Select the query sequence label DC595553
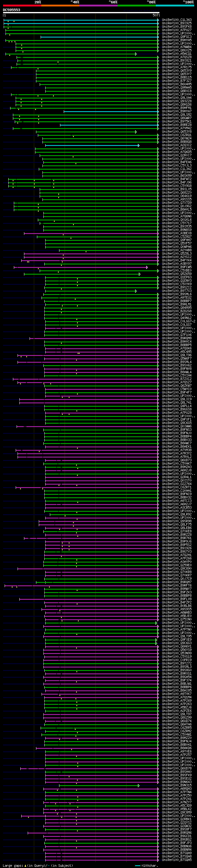The width and height of the screenshot is (197, 868). [x=11, y=10]
